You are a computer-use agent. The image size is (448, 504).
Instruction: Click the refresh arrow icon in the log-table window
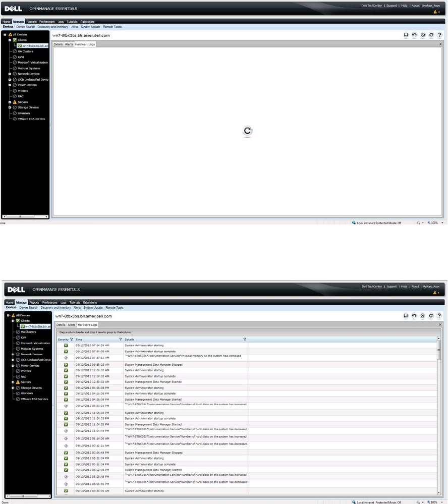[x=431, y=316]
